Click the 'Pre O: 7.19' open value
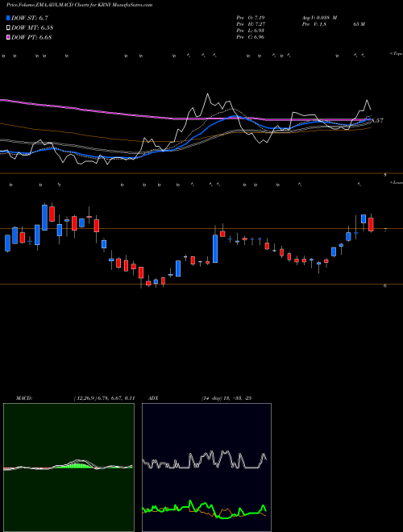Screen dimensions: 403x532 (x=251, y=18)
